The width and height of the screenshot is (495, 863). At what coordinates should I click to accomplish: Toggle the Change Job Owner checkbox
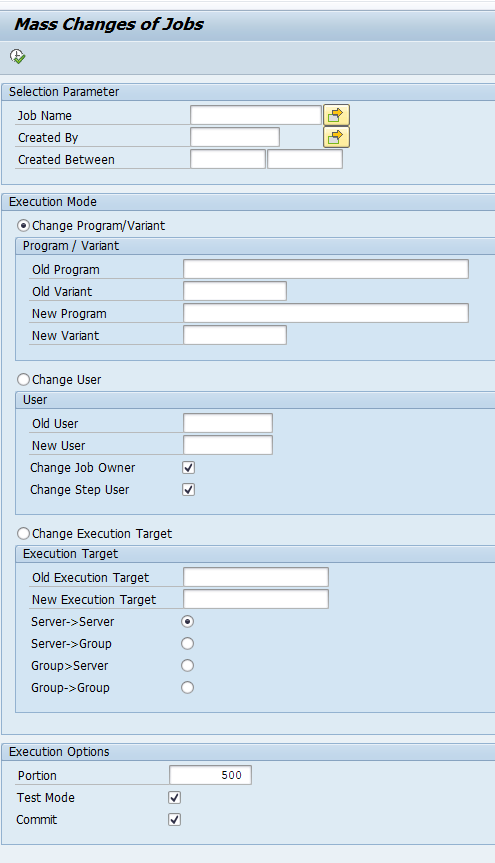coord(188,468)
